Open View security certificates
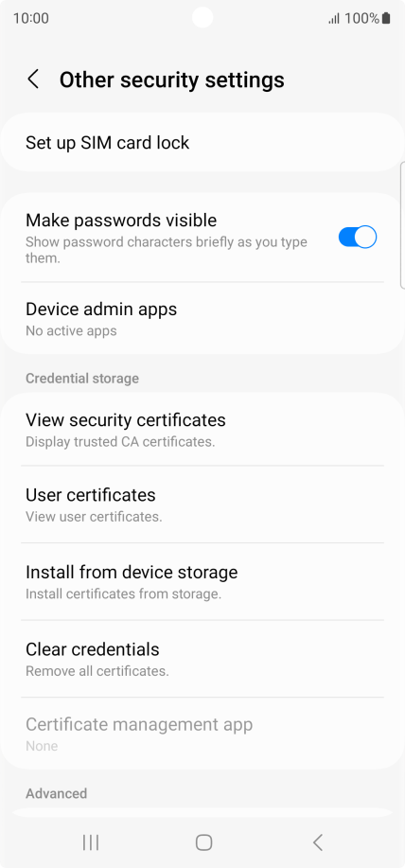Viewport: 405px width, 868px height. tap(202, 429)
